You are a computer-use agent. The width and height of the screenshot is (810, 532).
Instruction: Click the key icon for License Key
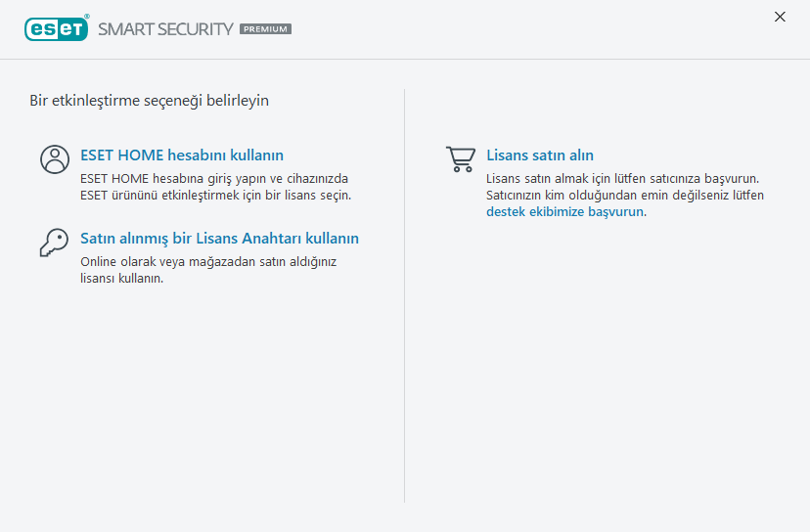click(54, 243)
